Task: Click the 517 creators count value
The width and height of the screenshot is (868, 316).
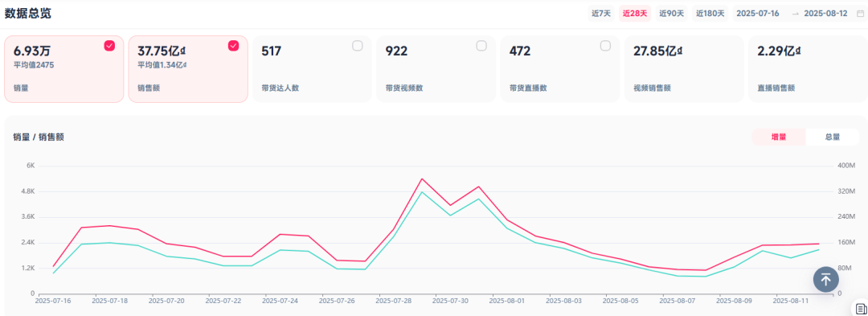Action: point(272,51)
